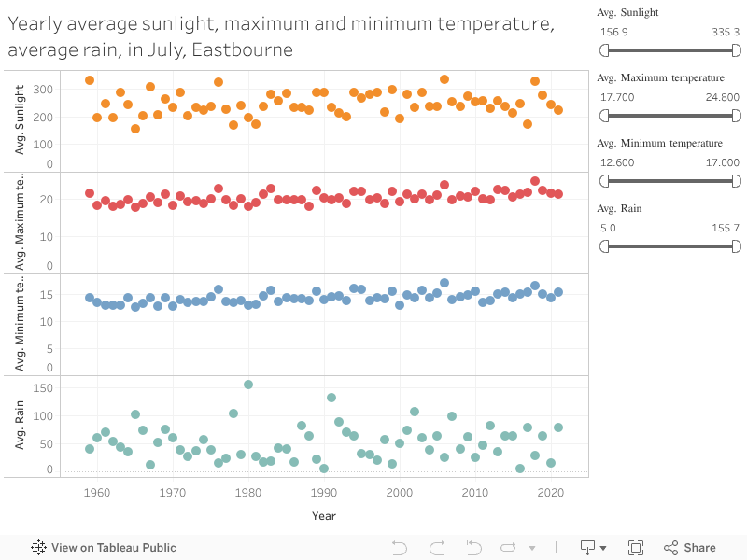Click Avg. Maximum temperature right slider handle
The height and width of the screenshot is (560, 747).
click(x=736, y=116)
